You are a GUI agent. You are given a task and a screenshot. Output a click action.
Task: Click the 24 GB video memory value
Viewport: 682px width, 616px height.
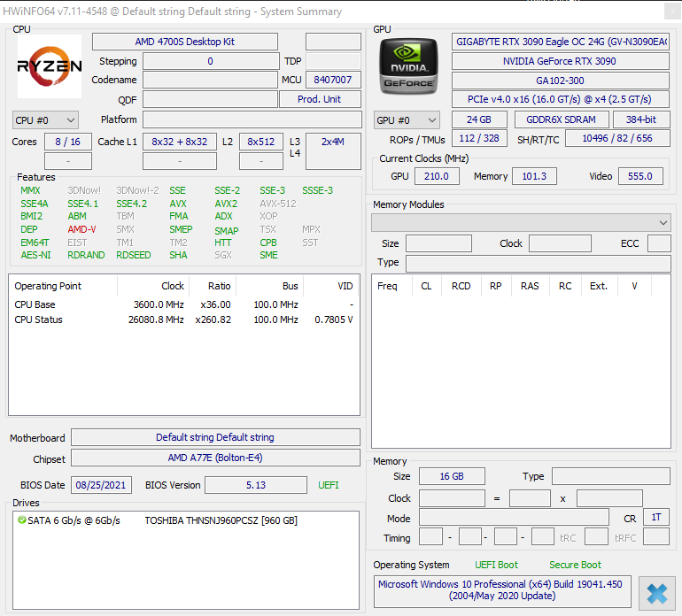(x=479, y=119)
